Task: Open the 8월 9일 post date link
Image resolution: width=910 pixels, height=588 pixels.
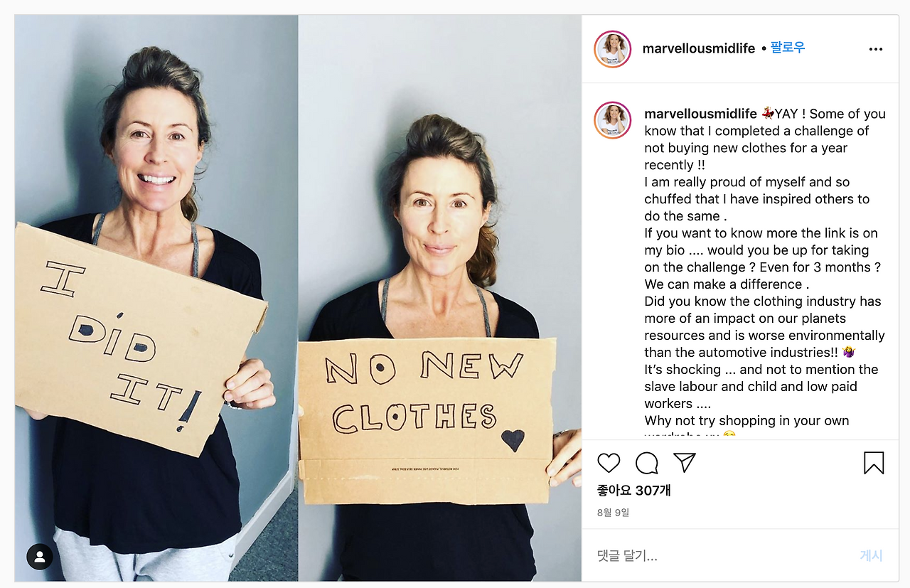Action: pos(613,513)
